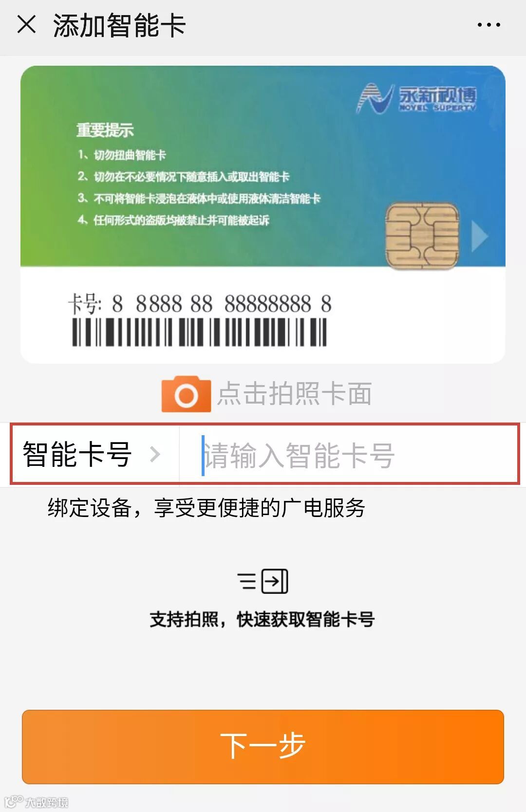The image size is (526, 812).
Task: Click the 添加智能卡 page title
Action: 120,25
